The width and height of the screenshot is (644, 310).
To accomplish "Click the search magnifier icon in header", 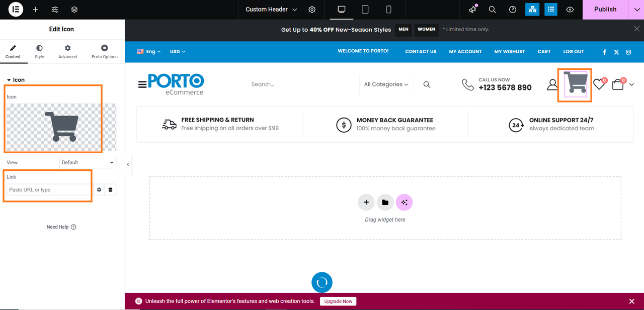I will coord(427,84).
